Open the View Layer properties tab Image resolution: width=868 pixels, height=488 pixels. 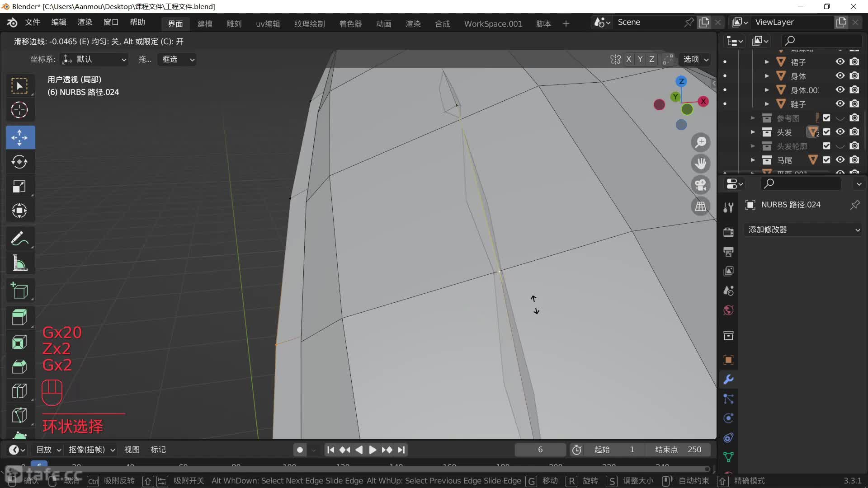(x=728, y=271)
